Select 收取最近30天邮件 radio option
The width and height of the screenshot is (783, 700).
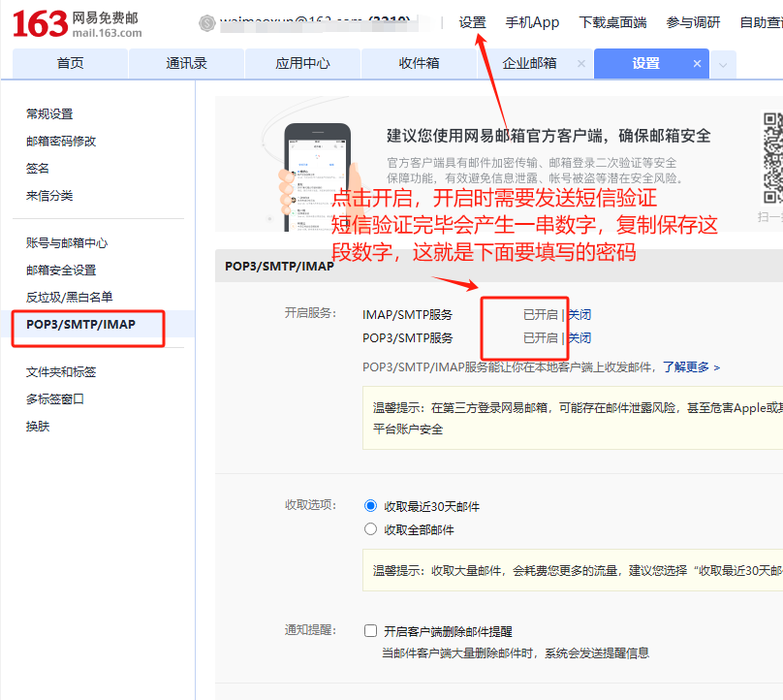[369, 504]
